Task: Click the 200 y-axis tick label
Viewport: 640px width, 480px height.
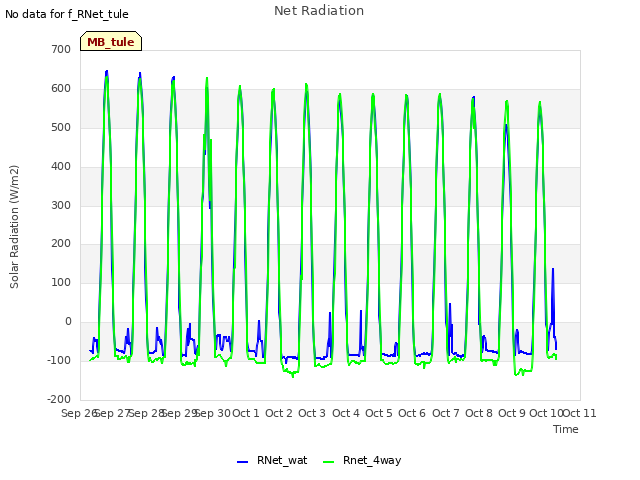Action: 61,244
